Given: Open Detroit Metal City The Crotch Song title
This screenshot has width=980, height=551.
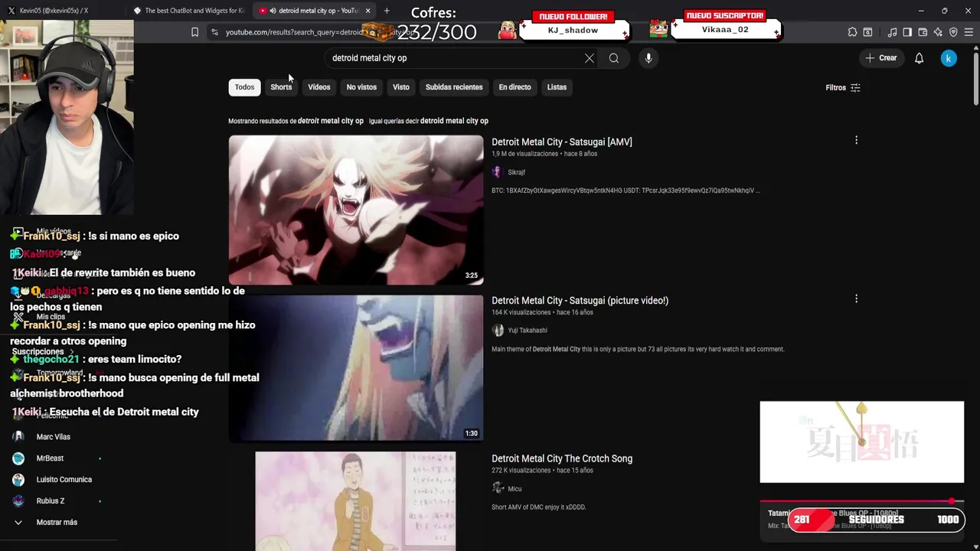Looking at the screenshot, I should (x=562, y=458).
